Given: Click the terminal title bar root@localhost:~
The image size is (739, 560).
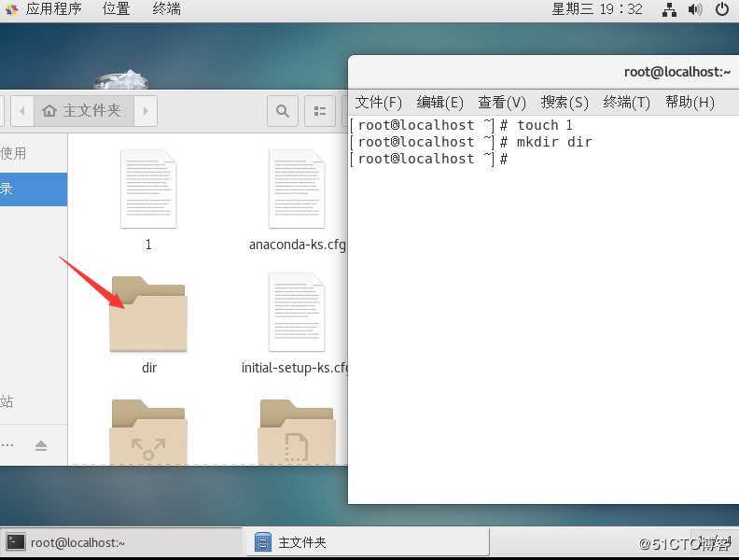Looking at the screenshot, I should [543, 72].
